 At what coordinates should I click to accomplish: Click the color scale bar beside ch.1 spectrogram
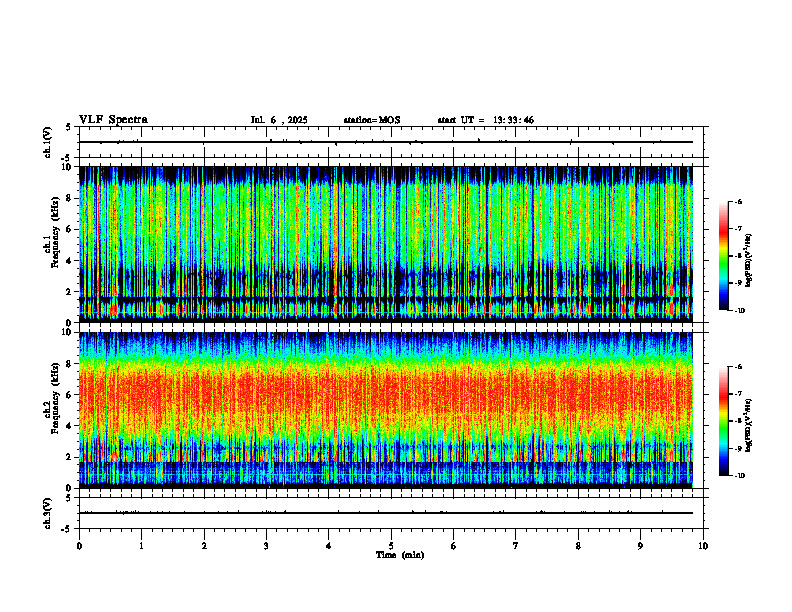tap(723, 256)
